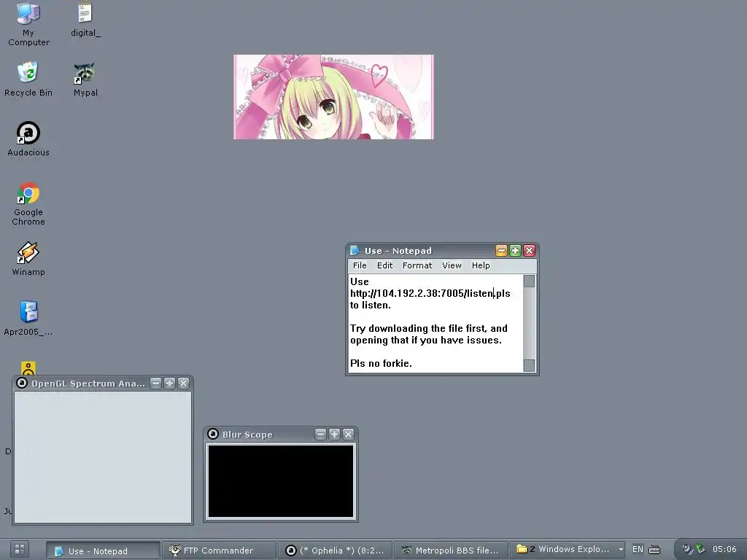
Task: Launch the Winamp desktop shortcut
Action: [28, 259]
